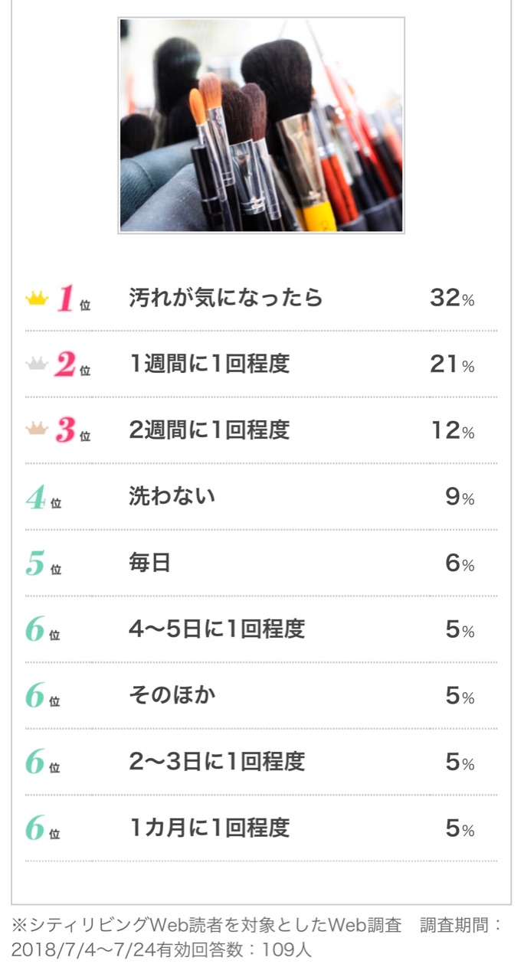
Task: Click the silver crown icon
Action: point(37,364)
